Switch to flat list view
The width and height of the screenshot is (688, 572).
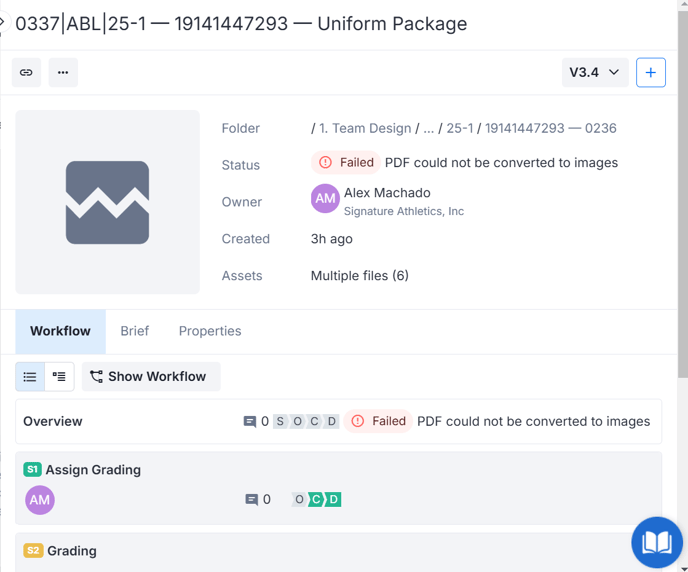pyautogui.click(x=30, y=377)
